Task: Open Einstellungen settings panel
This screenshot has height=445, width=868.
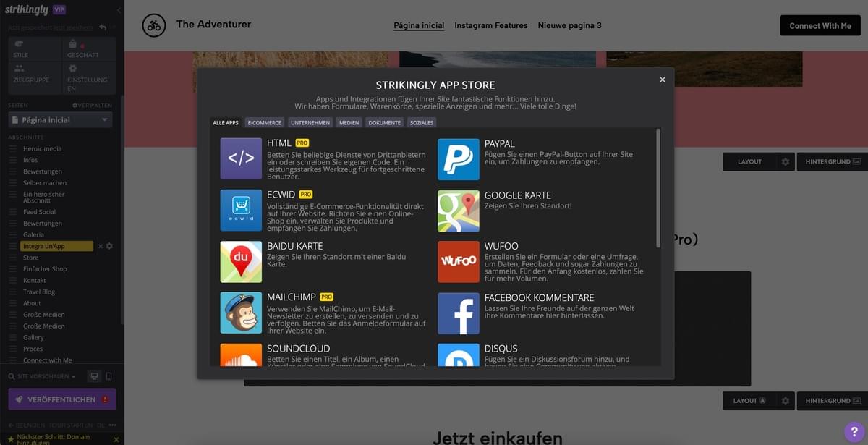Action: click(89, 77)
